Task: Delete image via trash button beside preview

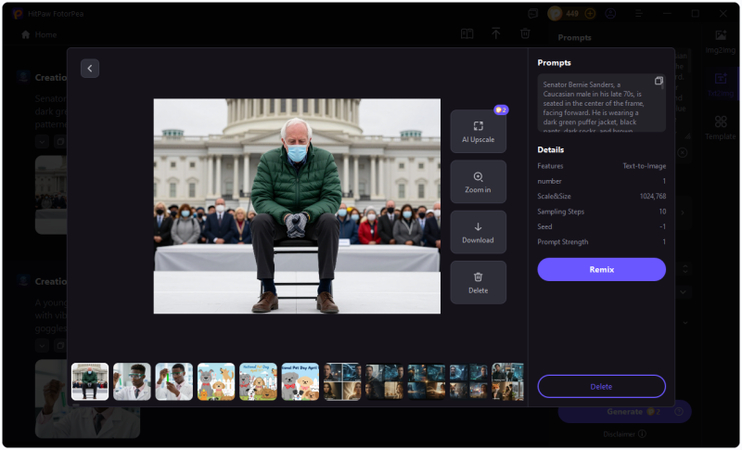Action: [x=478, y=282]
